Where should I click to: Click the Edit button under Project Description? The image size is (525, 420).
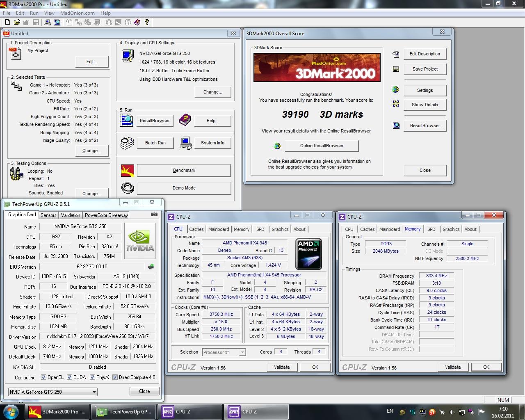pos(92,62)
